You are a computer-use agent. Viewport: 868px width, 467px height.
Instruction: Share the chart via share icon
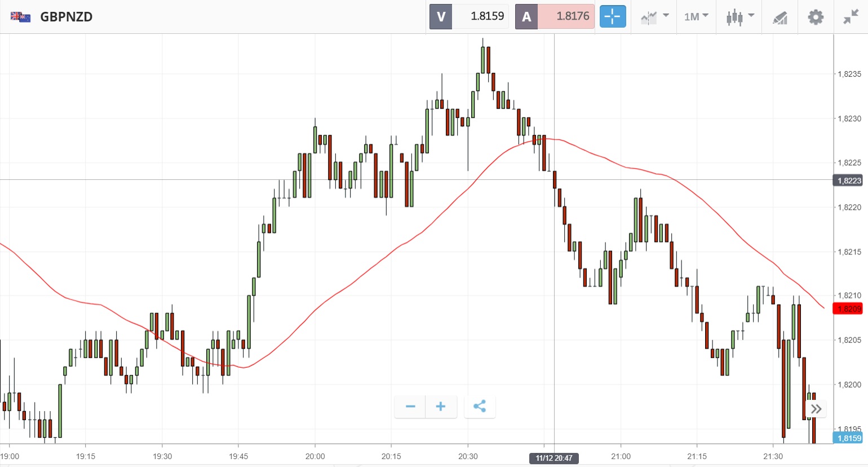coord(480,407)
